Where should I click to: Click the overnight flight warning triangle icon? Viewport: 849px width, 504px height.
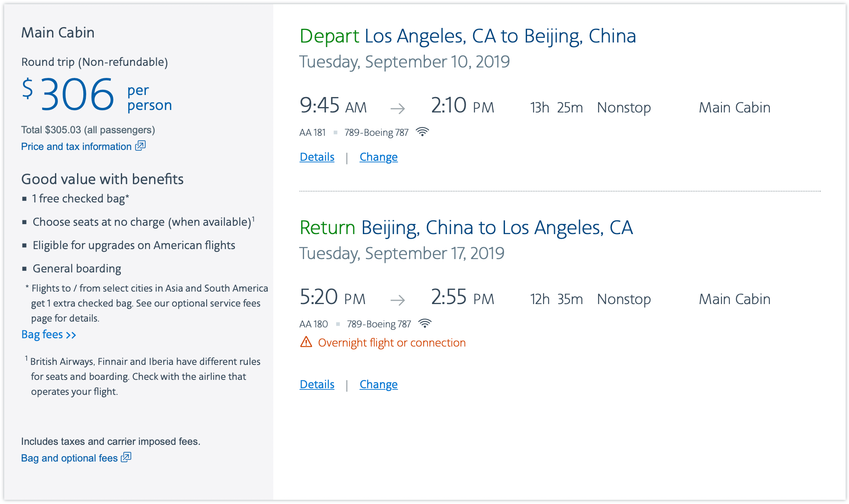[306, 342]
